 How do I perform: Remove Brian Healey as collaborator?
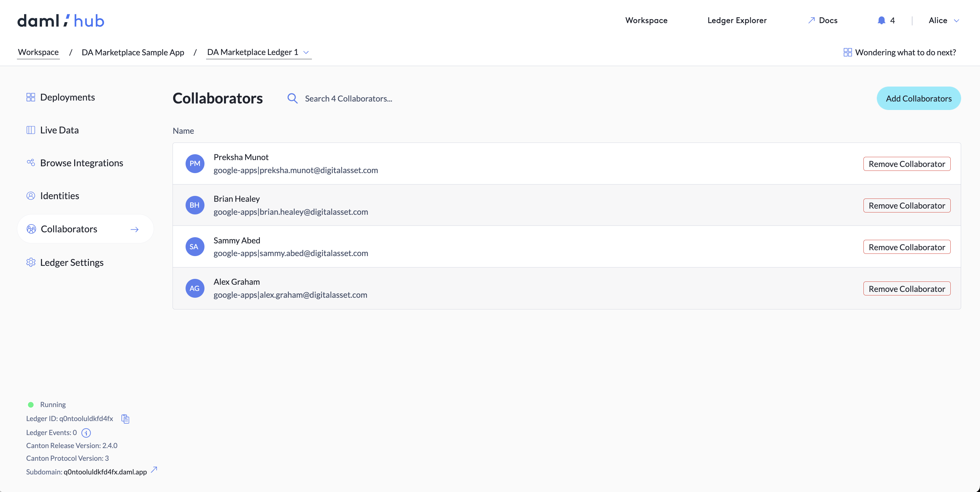click(x=906, y=205)
